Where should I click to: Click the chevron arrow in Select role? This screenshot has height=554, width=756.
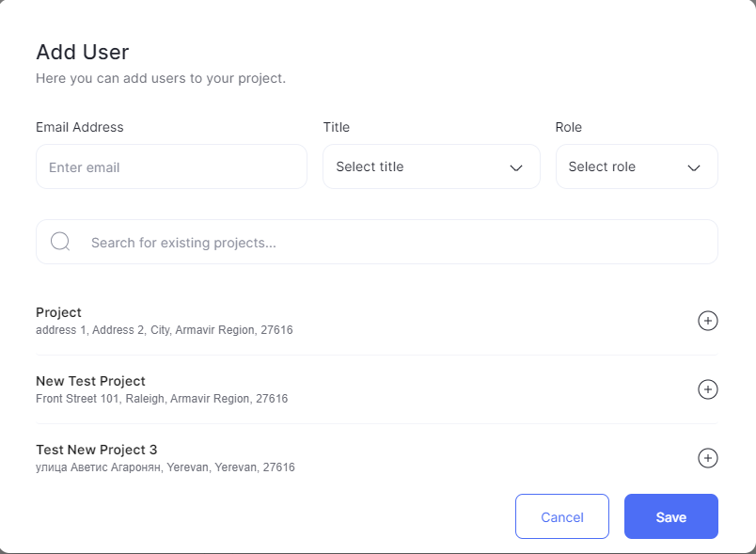pyautogui.click(x=693, y=167)
